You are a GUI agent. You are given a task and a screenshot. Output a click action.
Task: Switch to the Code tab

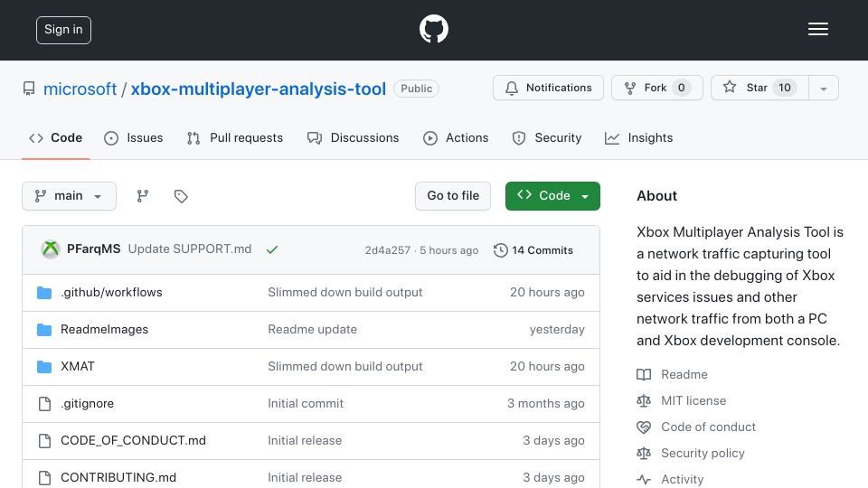(x=55, y=137)
